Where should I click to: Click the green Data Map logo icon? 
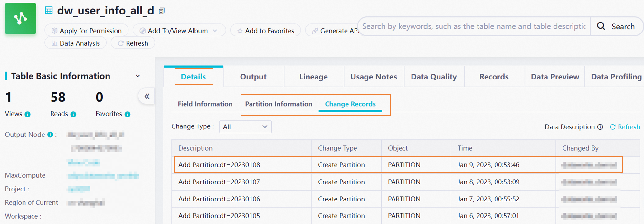click(x=21, y=18)
